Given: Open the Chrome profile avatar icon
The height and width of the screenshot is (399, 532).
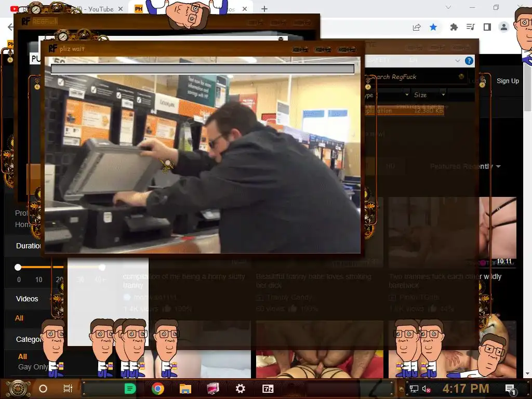Looking at the screenshot, I should tap(504, 27).
